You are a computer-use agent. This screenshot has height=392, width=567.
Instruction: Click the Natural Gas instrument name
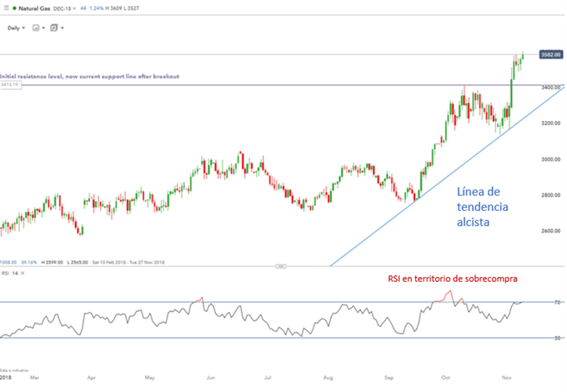34,8
